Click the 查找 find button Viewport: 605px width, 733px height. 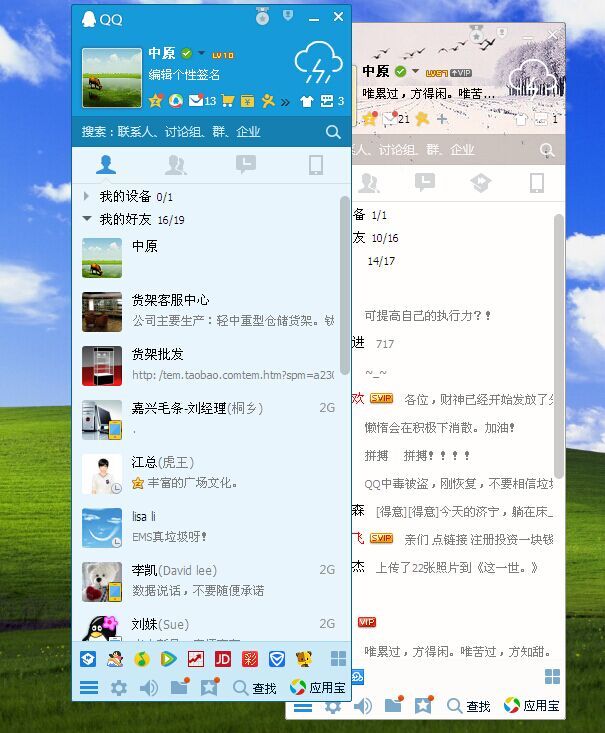(254, 688)
